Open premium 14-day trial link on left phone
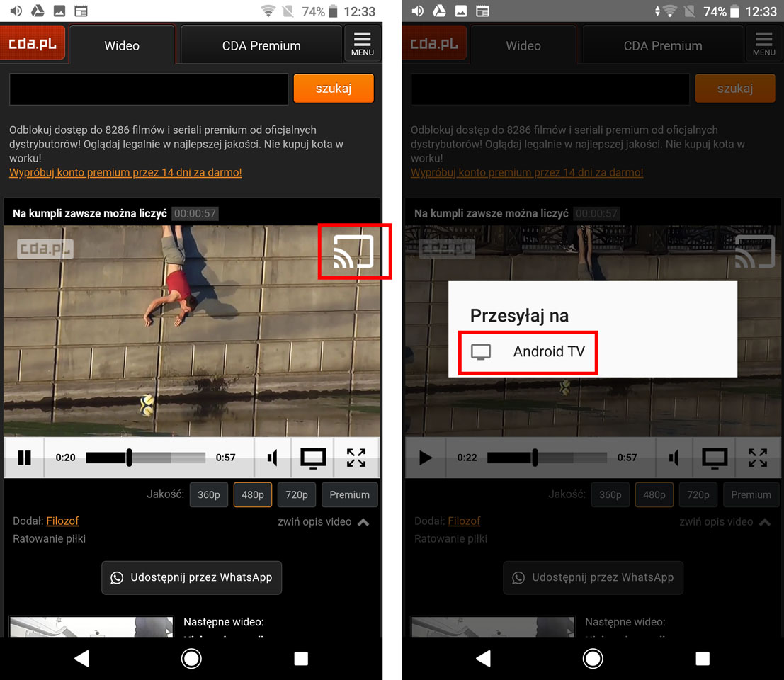The image size is (784, 680). point(125,173)
